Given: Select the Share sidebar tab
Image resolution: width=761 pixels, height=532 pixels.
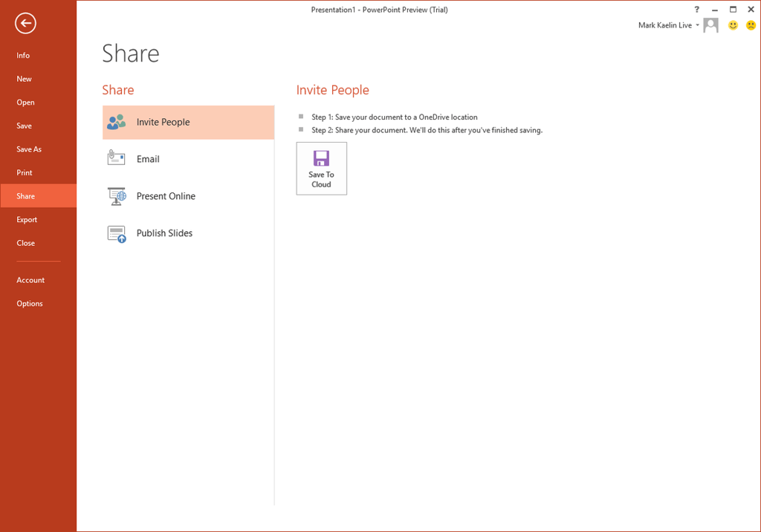Looking at the screenshot, I should pyautogui.click(x=39, y=195).
